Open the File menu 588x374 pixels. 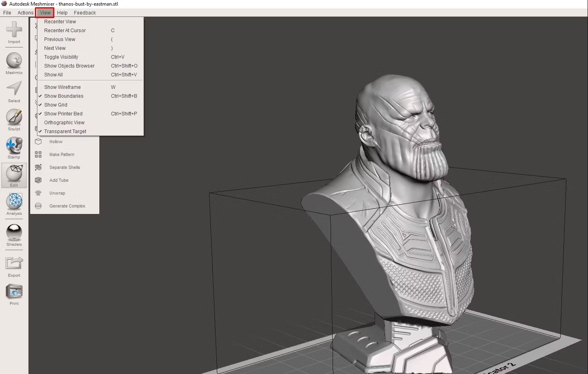point(7,13)
